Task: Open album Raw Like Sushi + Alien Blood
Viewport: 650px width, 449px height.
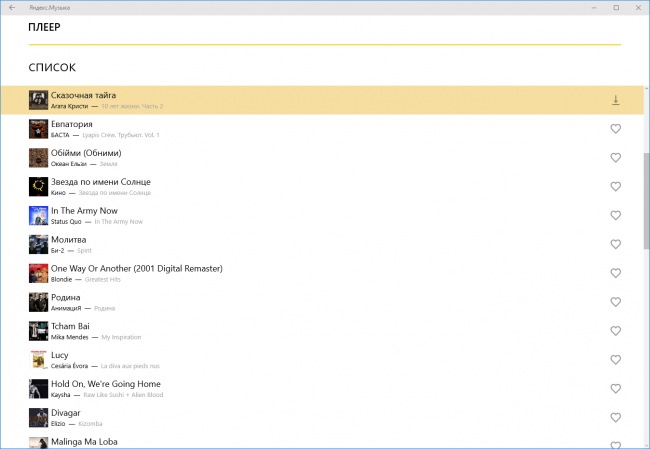Action: [123, 395]
